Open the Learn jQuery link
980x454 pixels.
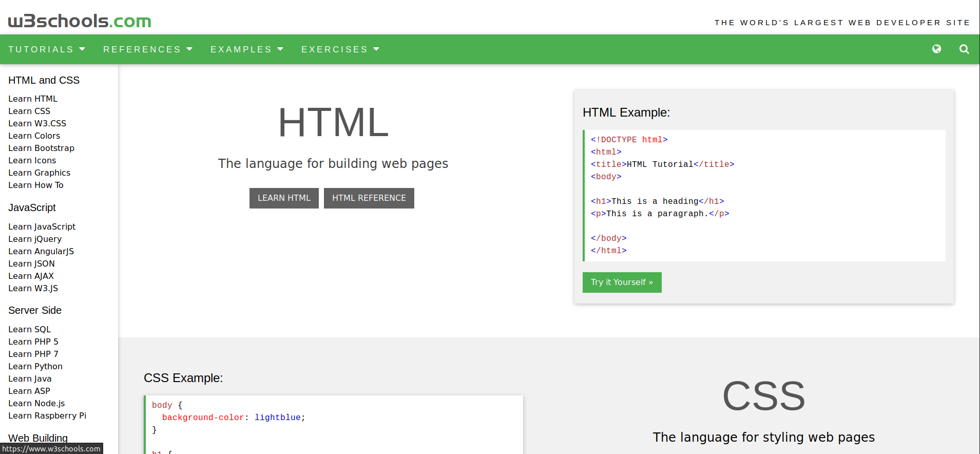click(35, 239)
